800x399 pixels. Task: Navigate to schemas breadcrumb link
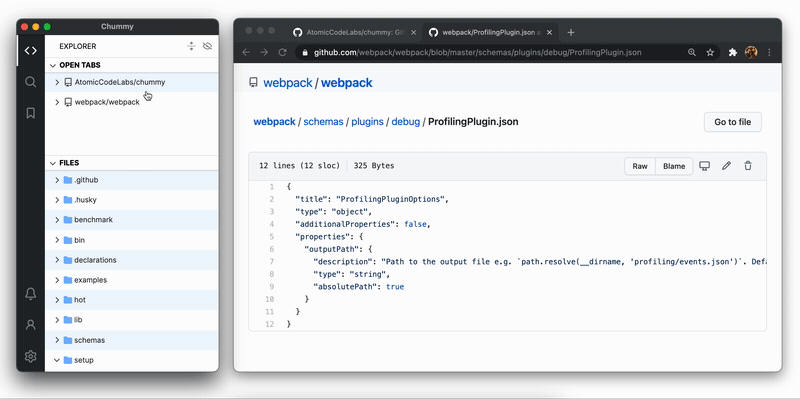323,122
